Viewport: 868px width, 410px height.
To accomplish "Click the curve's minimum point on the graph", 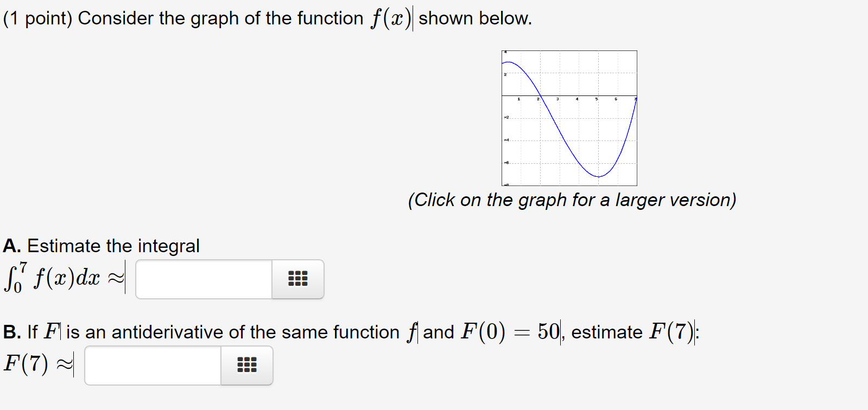I will (598, 177).
